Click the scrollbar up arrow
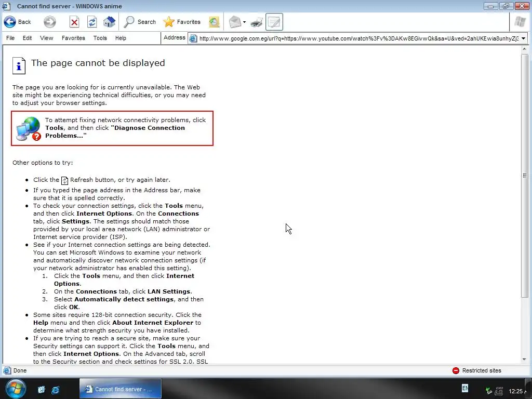532x399 pixels. (x=524, y=49)
